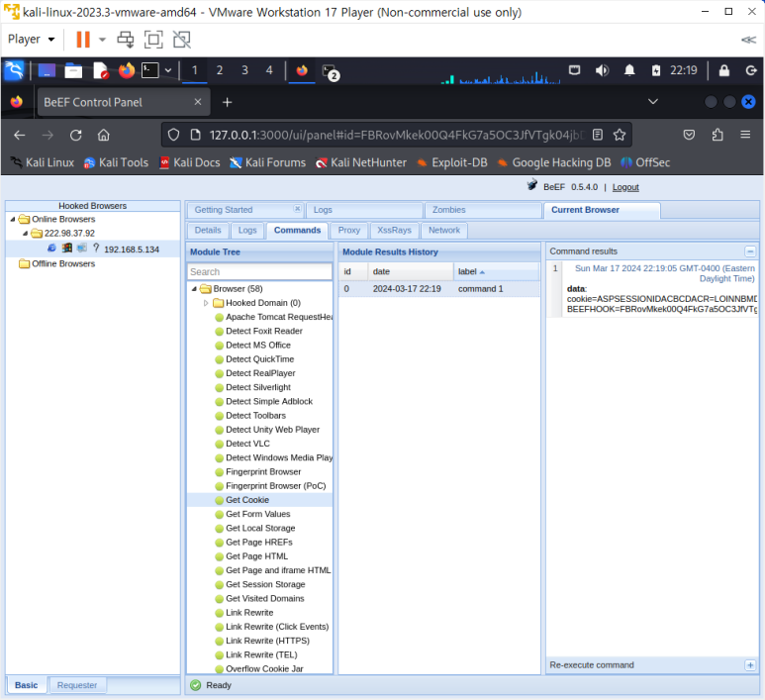Image resolution: width=765 pixels, height=700 pixels.
Task: Switch to the Basic tab
Action: [27, 685]
